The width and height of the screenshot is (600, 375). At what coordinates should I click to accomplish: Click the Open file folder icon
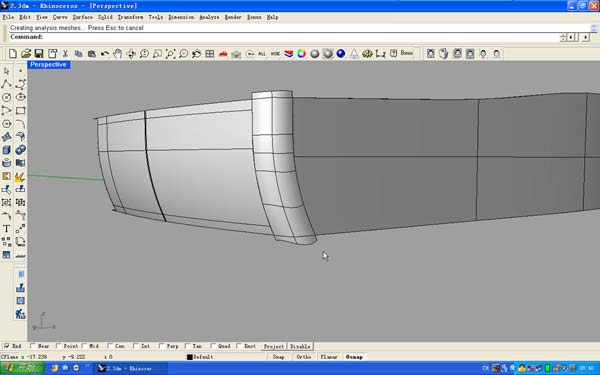pyautogui.click(x=26, y=54)
